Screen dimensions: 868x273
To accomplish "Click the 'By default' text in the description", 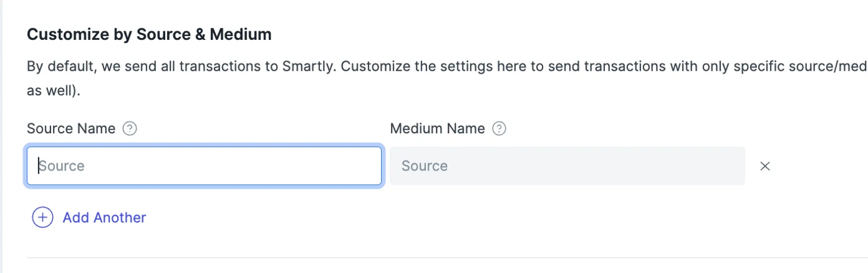I will [x=57, y=66].
